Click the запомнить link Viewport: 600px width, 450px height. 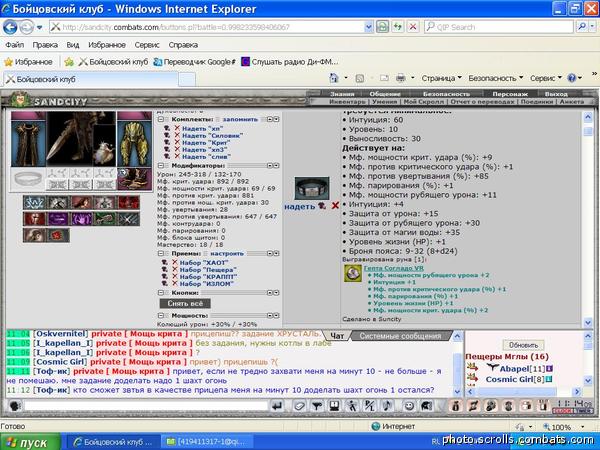(240, 119)
